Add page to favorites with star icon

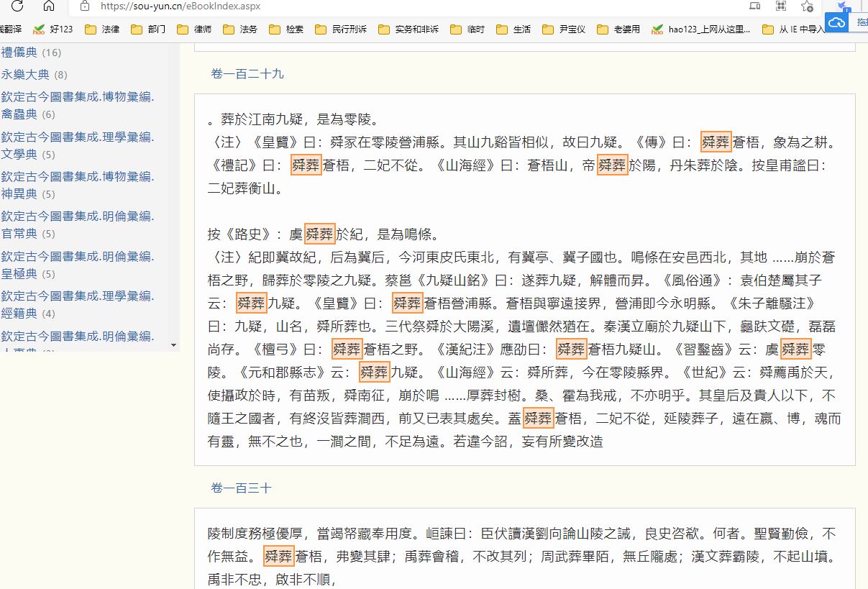[808, 6]
